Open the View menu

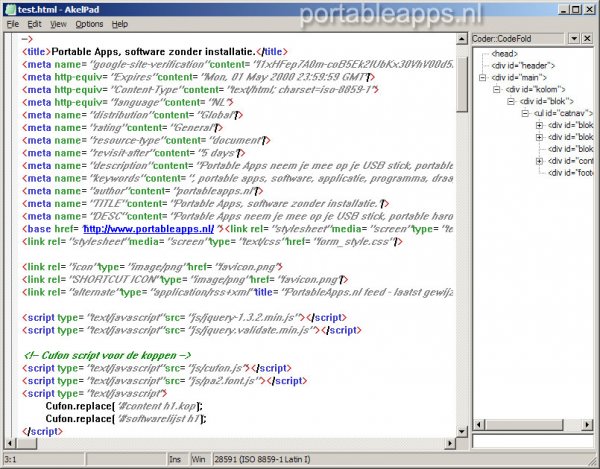(59, 23)
